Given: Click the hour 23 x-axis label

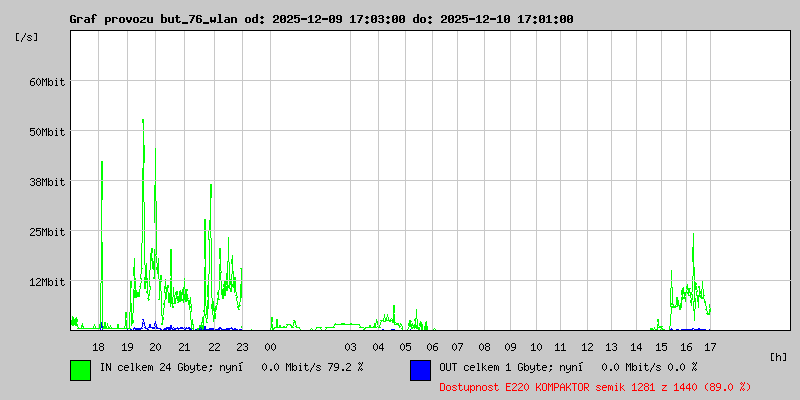Looking at the screenshot, I should tap(242, 347).
